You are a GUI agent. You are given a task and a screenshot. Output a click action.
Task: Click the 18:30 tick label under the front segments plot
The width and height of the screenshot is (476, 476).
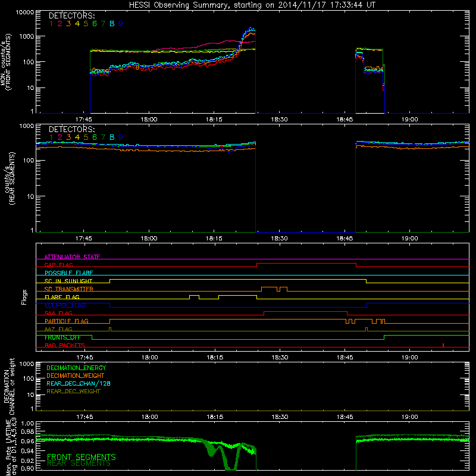(279, 120)
